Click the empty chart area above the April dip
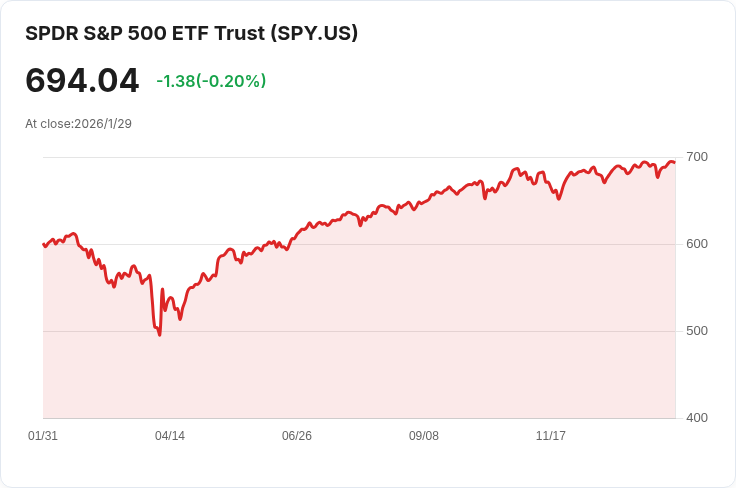The width and height of the screenshot is (736, 488). [x=160, y=200]
